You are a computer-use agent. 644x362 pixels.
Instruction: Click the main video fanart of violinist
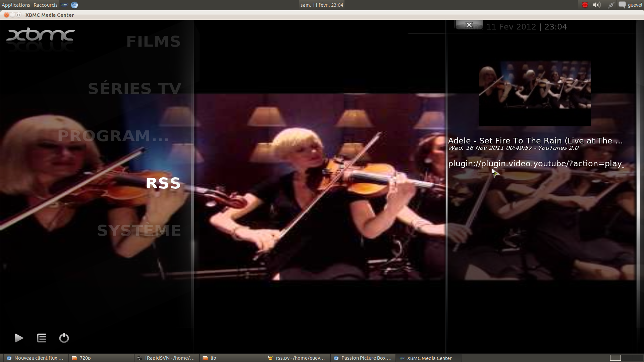click(320, 186)
